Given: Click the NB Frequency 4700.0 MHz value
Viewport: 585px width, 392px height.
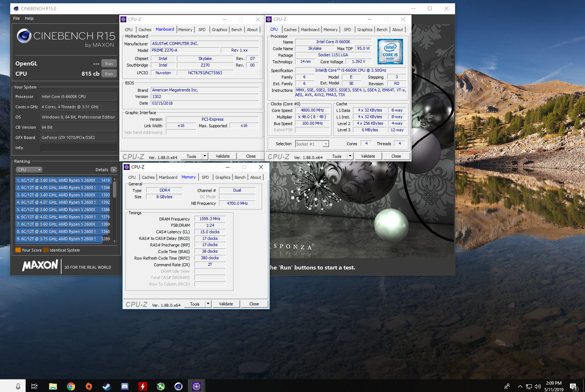Looking at the screenshot, I should pos(237,203).
